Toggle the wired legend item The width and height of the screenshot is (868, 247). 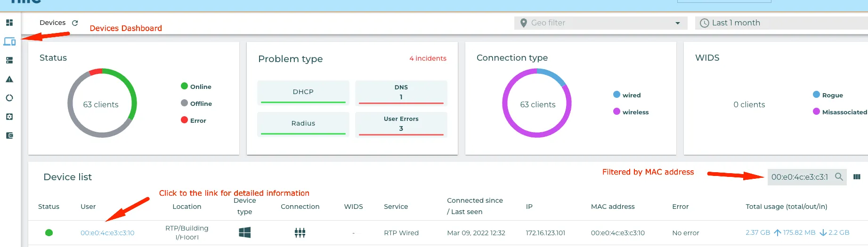627,95
